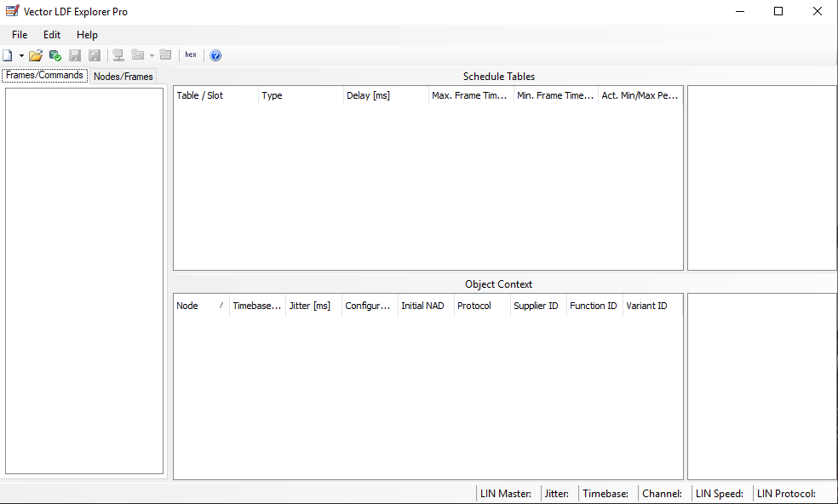Click the Save As floppy disk icon

coord(95,55)
